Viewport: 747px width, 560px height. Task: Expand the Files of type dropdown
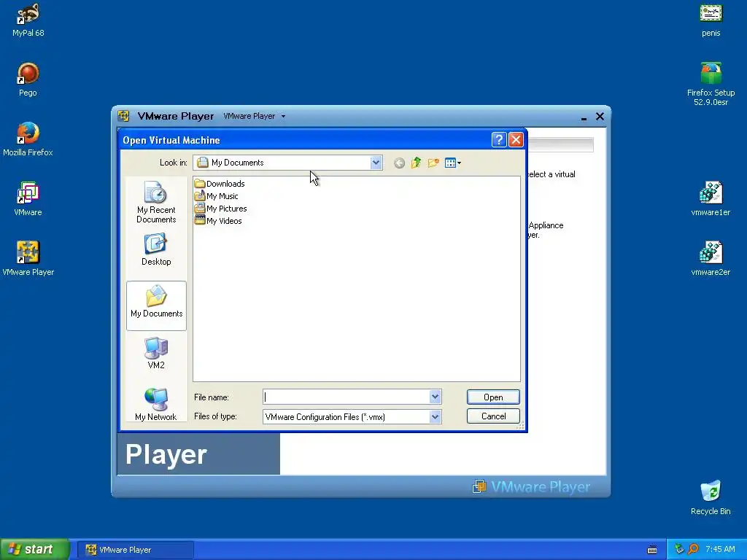coord(435,416)
